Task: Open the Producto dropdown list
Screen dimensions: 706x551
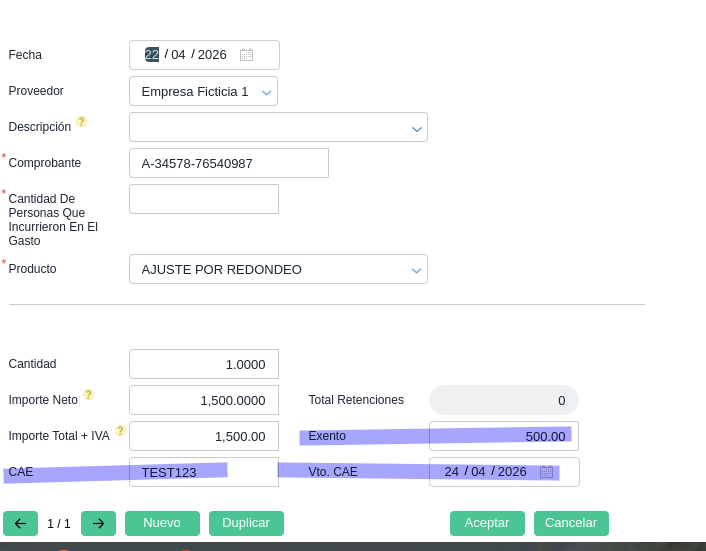Action: (x=416, y=270)
